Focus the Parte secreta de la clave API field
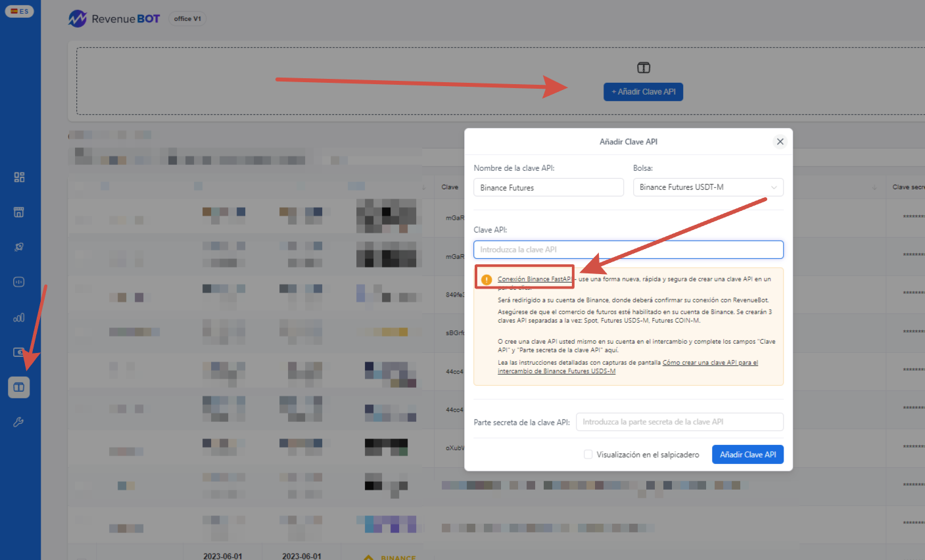The image size is (925, 560). tap(680, 422)
